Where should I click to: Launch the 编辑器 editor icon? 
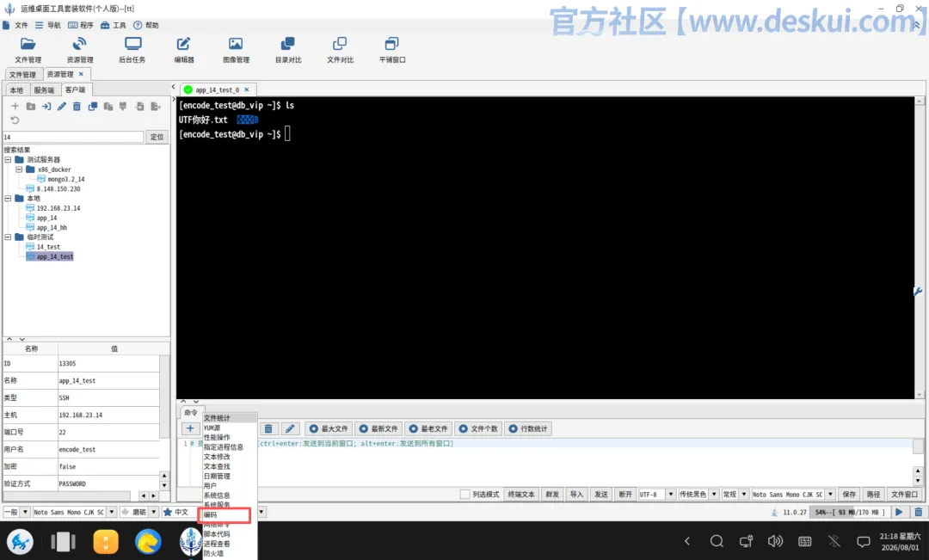184,50
